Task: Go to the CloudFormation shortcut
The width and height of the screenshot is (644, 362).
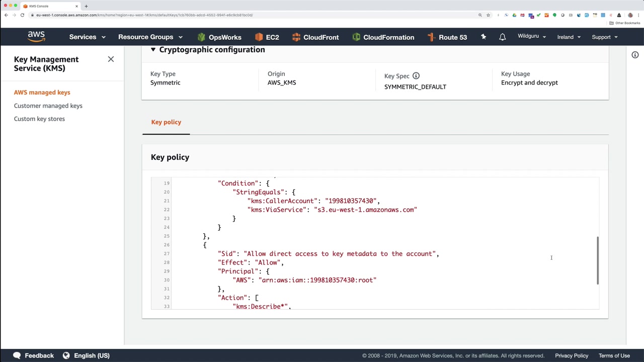Action: 383,37
